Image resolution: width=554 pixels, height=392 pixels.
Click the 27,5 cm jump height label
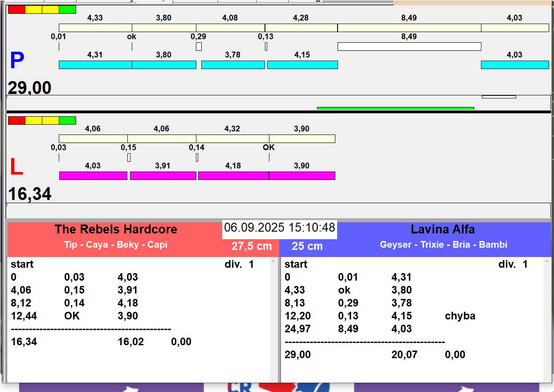pos(252,246)
